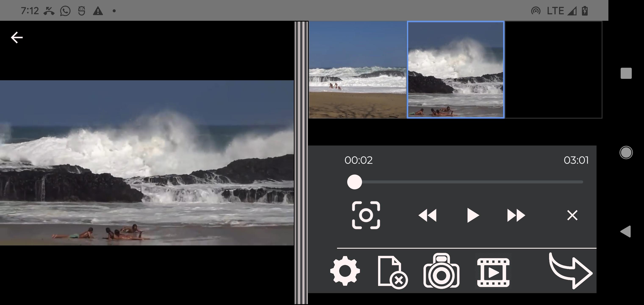Tap the Android home circle button

pyautogui.click(x=626, y=152)
